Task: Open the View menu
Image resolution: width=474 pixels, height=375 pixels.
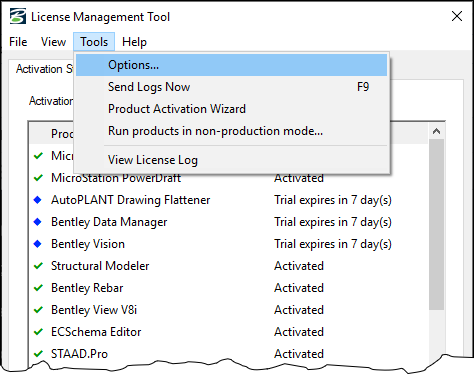Action: click(x=53, y=42)
